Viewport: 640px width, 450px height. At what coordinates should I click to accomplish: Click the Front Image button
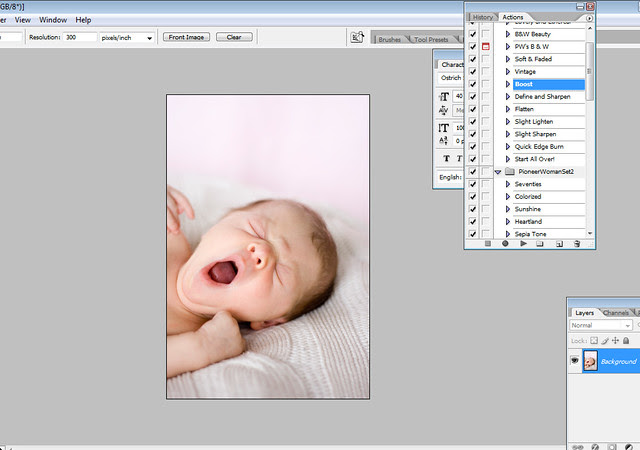click(x=186, y=37)
